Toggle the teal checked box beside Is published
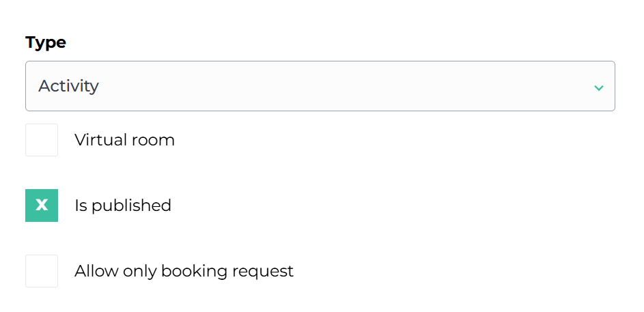The width and height of the screenshot is (644, 312). pyautogui.click(x=42, y=205)
